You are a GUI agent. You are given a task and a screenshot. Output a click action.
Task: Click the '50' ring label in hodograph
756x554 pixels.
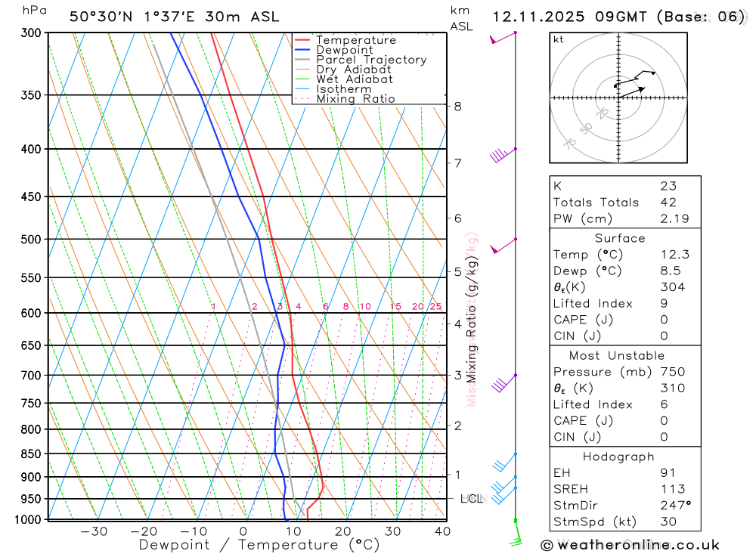coord(586,128)
